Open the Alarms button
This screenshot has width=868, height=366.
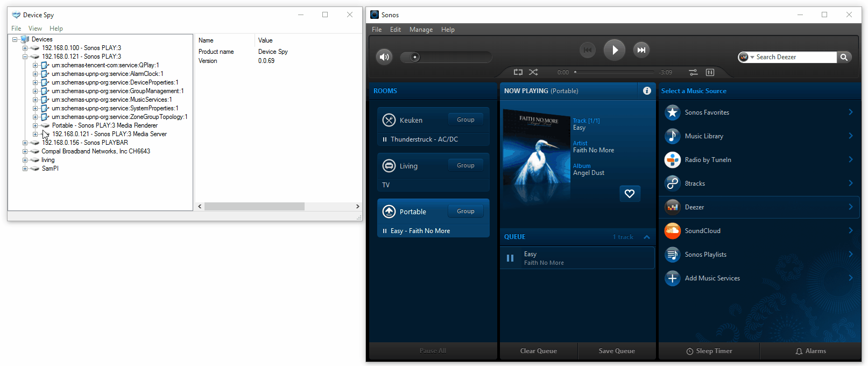(x=810, y=351)
